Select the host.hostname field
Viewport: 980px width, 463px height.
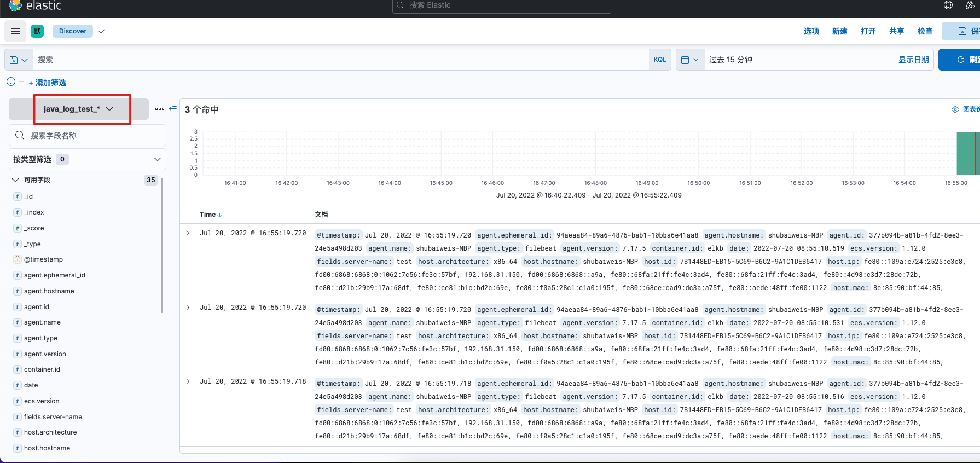coord(47,448)
